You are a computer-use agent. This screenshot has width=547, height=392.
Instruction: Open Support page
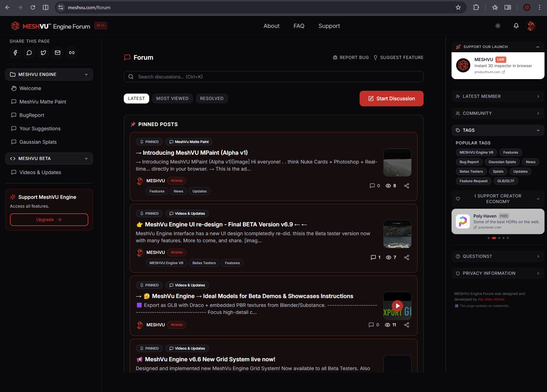(x=329, y=26)
